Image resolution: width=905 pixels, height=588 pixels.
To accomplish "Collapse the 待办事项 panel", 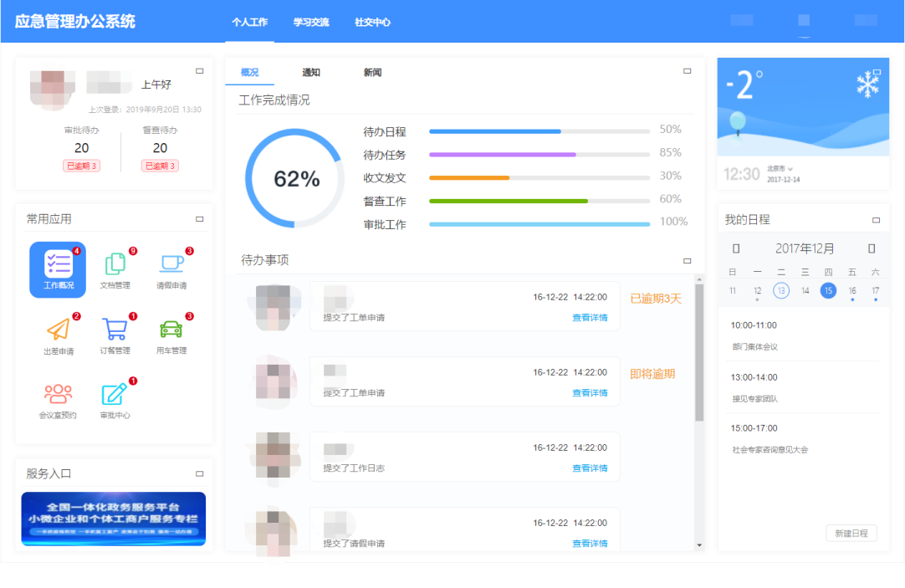I will click(688, 261).
